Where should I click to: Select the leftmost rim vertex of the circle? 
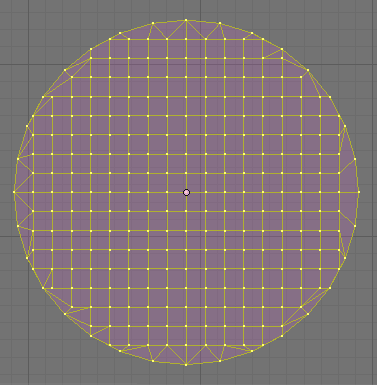pyautogui.click(x=14, y=192)
